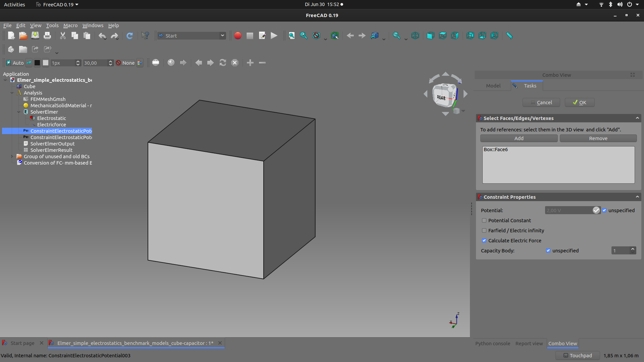
Task: Uncheck Calculate Electric Force checkbox
Action: (484, 241)
